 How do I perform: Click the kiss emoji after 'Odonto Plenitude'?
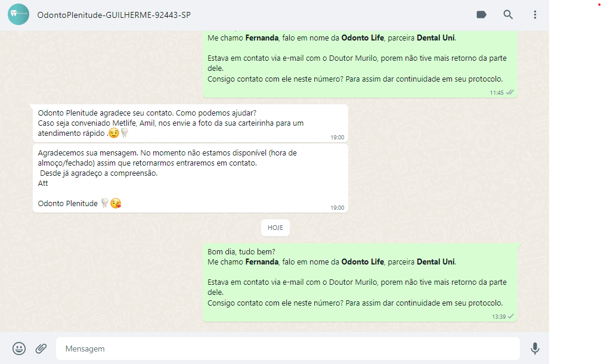click(116, 203)
